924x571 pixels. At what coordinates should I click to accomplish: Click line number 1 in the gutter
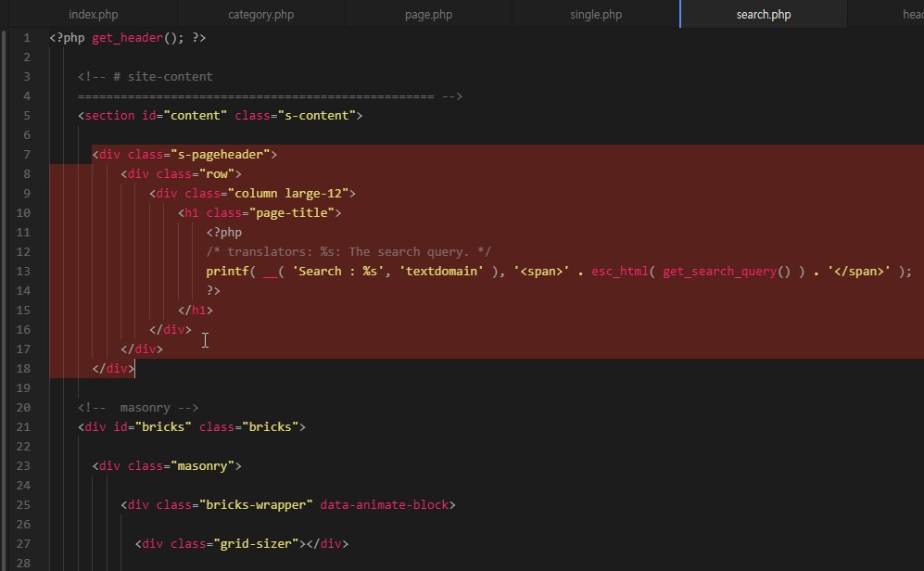click(x=27, y=38)
